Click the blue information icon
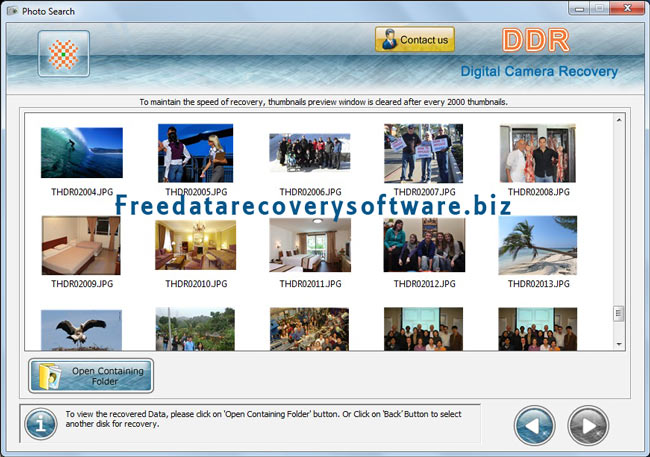 tap(41, 423)
